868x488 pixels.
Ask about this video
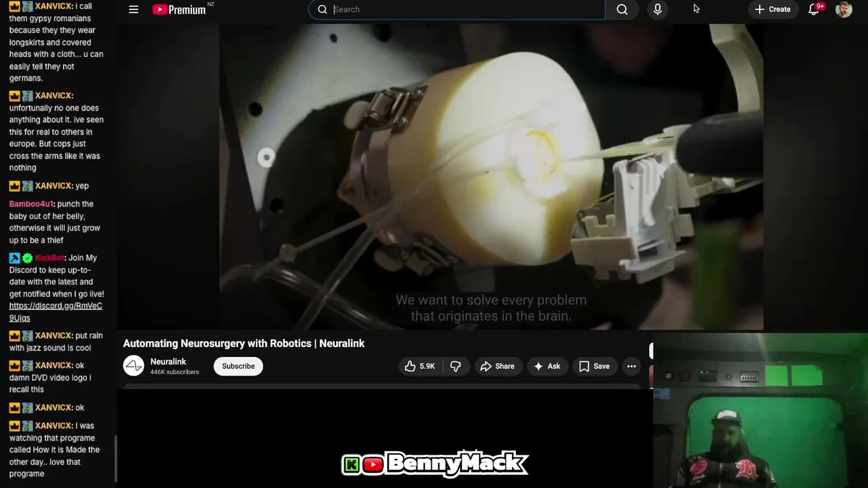pos(547,366)
